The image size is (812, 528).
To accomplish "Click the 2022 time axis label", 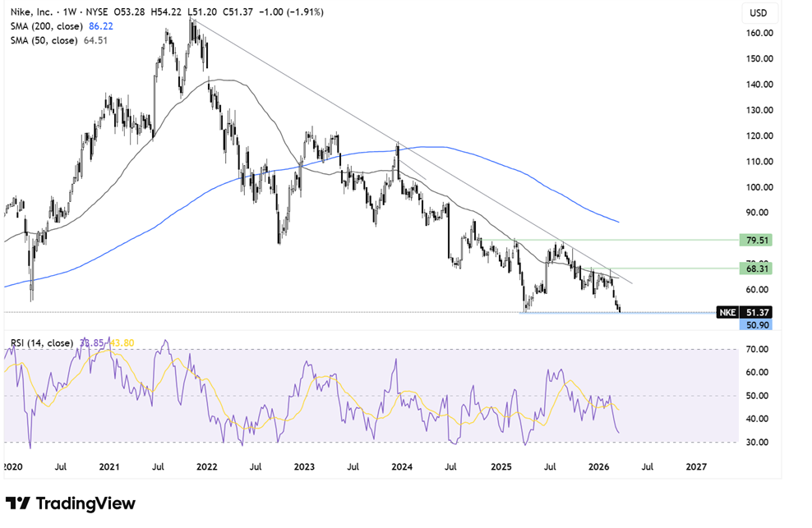I will [x=206, y=467].
